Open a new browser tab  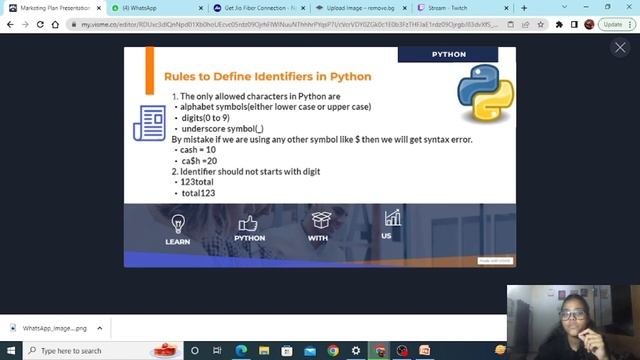click(524, 8)
